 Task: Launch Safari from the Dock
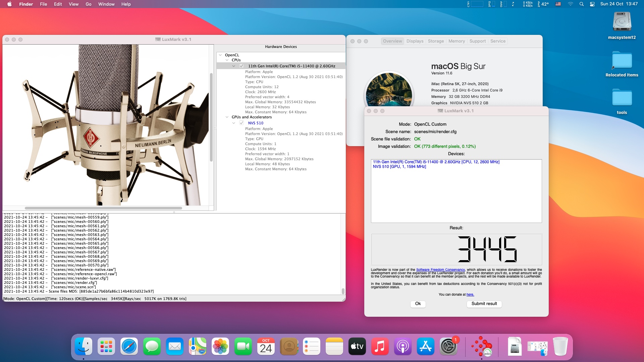pos(129,347)
